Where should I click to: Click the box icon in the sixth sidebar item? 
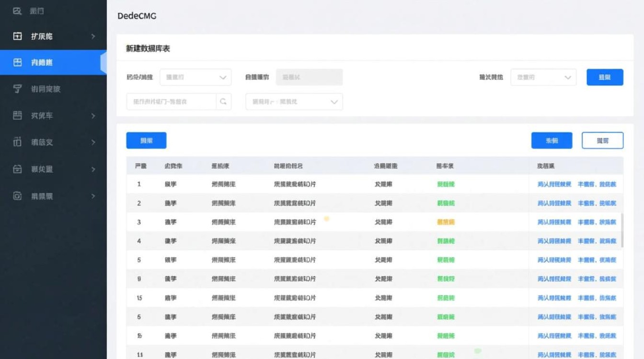point(17,142)
